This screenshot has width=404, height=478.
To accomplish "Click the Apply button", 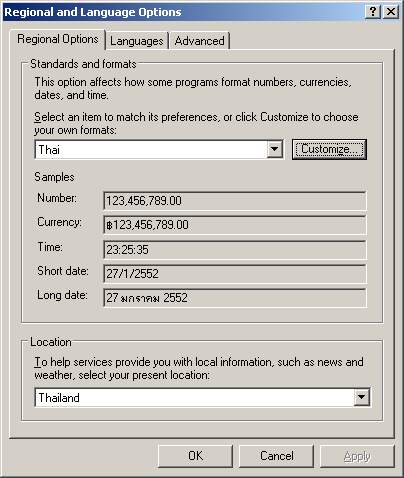I will point(357,456).
